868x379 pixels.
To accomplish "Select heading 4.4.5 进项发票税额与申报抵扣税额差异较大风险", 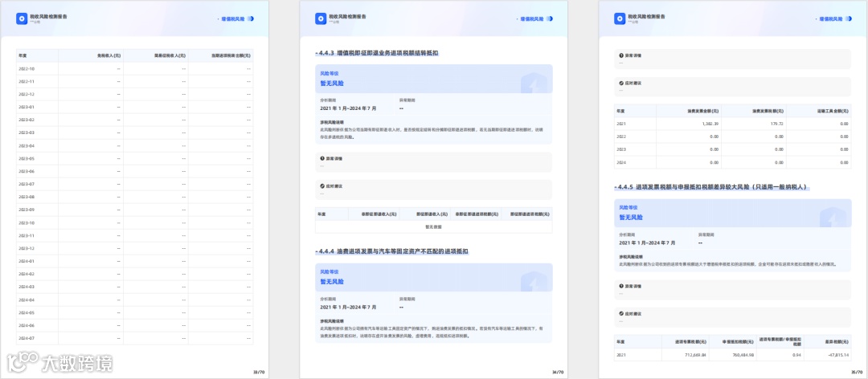I will click(x=711, y=188).
